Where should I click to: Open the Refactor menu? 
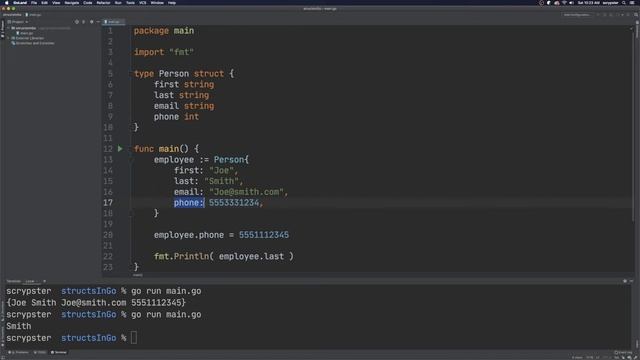[x=104, y=2]
